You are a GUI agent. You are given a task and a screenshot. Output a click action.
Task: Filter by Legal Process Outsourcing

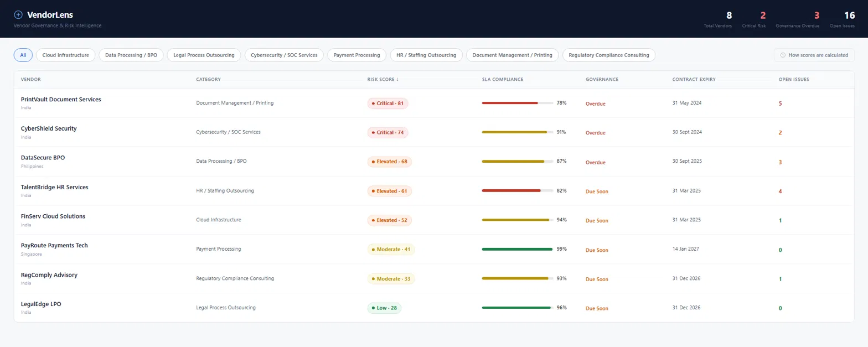204,55
